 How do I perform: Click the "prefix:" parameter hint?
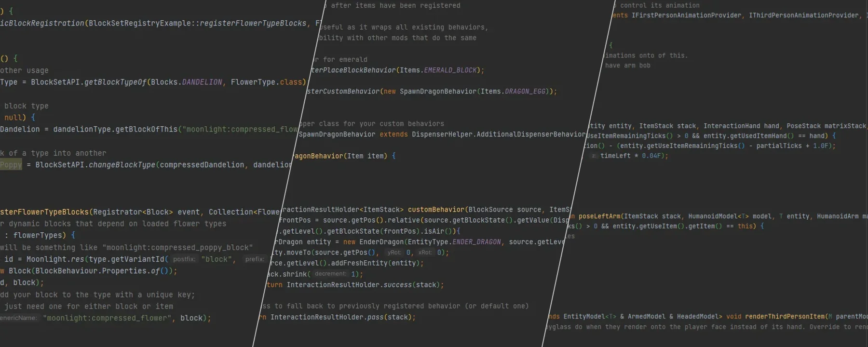click(255, 259)
